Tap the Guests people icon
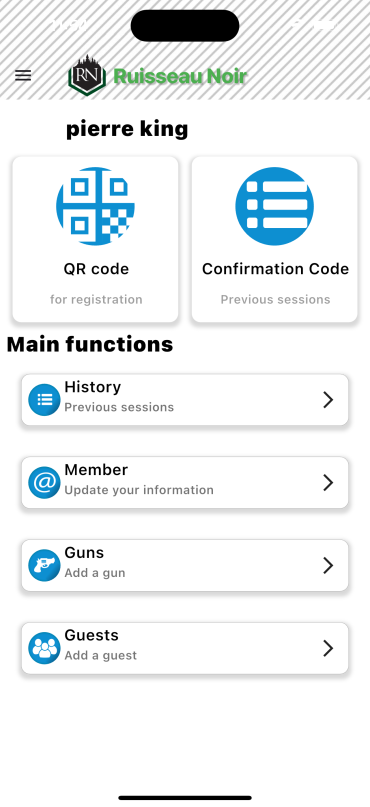This screenshot has height=807, width=370. 44,648
